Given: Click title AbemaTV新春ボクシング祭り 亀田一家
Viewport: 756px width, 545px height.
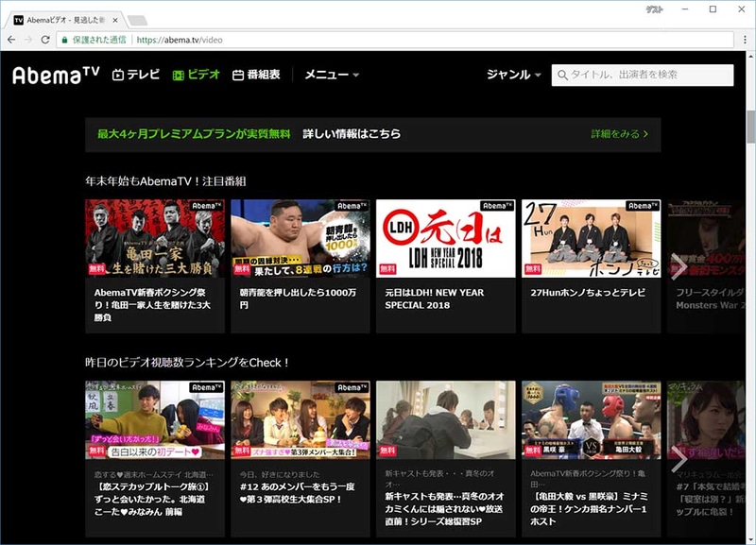Looking at the screenshot, I should [152, 305].
